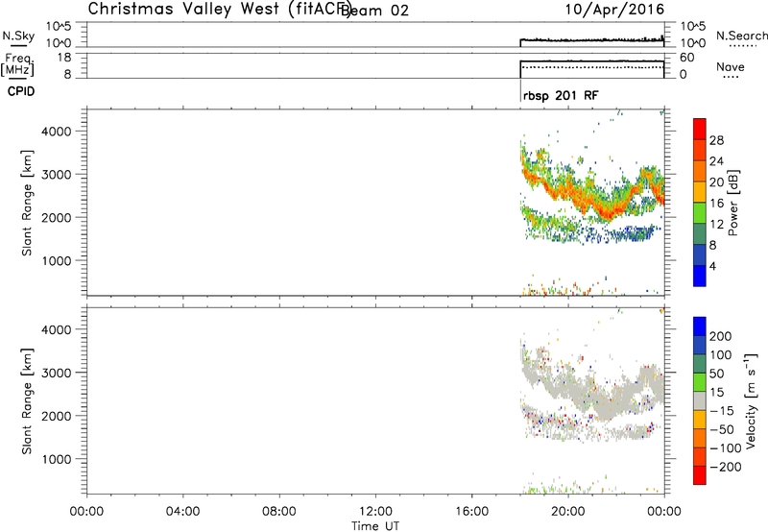Click Velocity colorbar segment between -50 and -100
768x532 pixels.
coord(700,438)
